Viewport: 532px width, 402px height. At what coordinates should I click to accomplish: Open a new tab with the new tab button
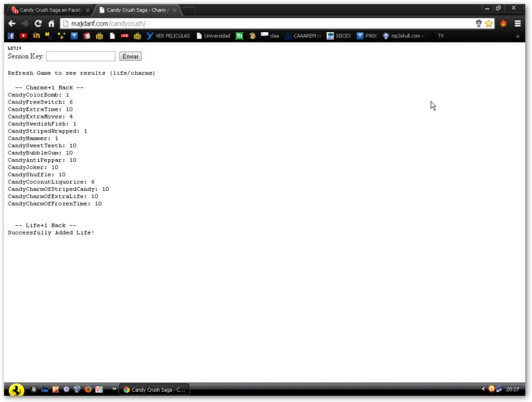pos(189,10)
